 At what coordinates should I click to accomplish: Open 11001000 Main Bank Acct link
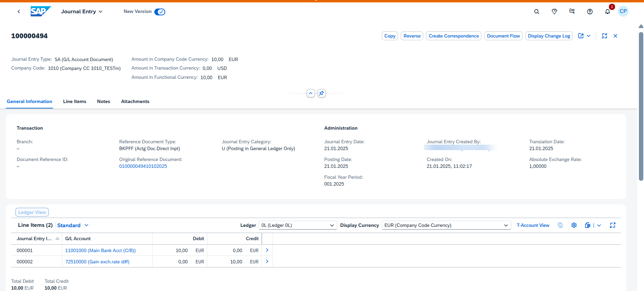[x=101, y=251]
